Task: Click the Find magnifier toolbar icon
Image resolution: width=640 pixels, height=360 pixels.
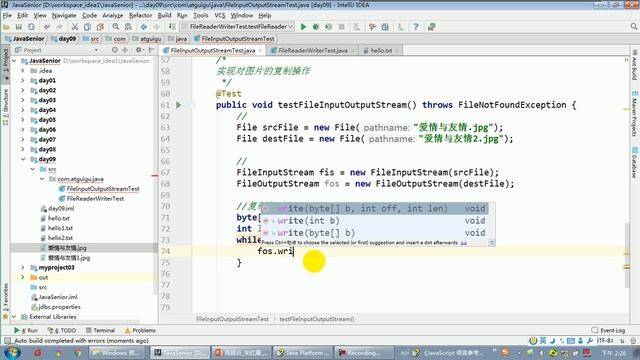Action: click(116, 27)
